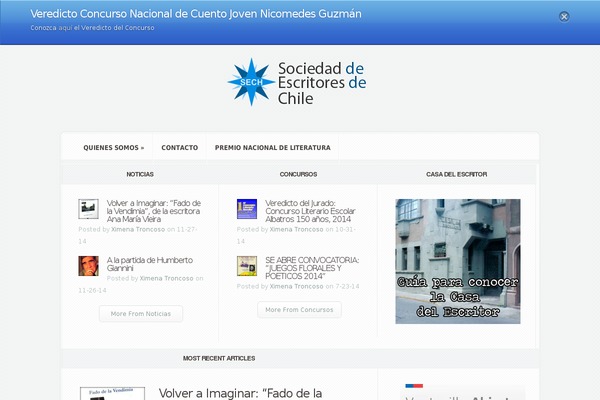Open the Fado de la Vendimia article thumbnail
600x400 pixels.
pos(88,209)
